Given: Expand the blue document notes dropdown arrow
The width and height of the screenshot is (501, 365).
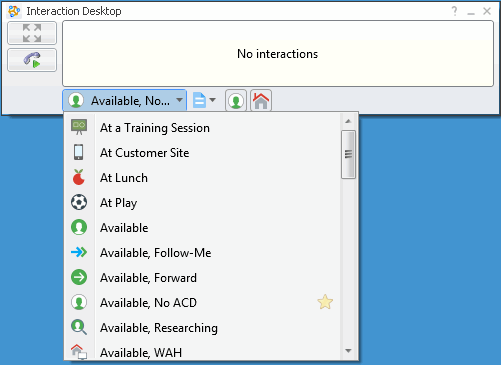Looking at the screenshot, I should click(x=213, y=100).
